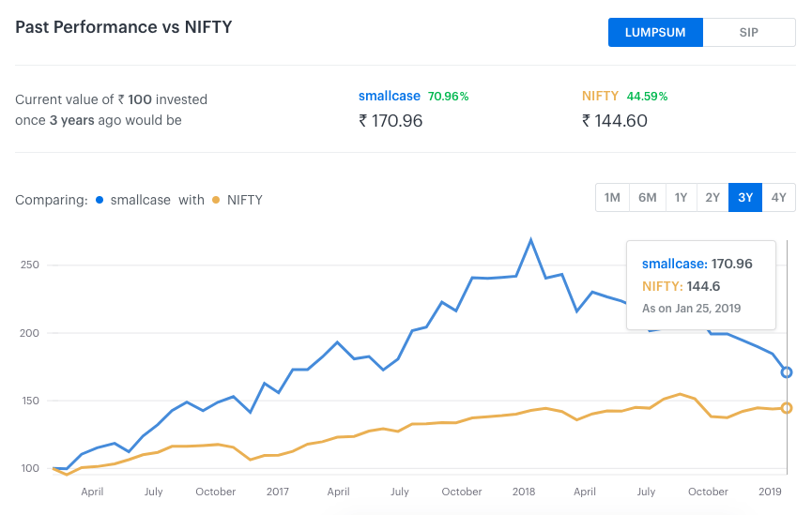Click the ₹ 170.96 smallcase value
The image size is (812, 515).
point(391,121)
